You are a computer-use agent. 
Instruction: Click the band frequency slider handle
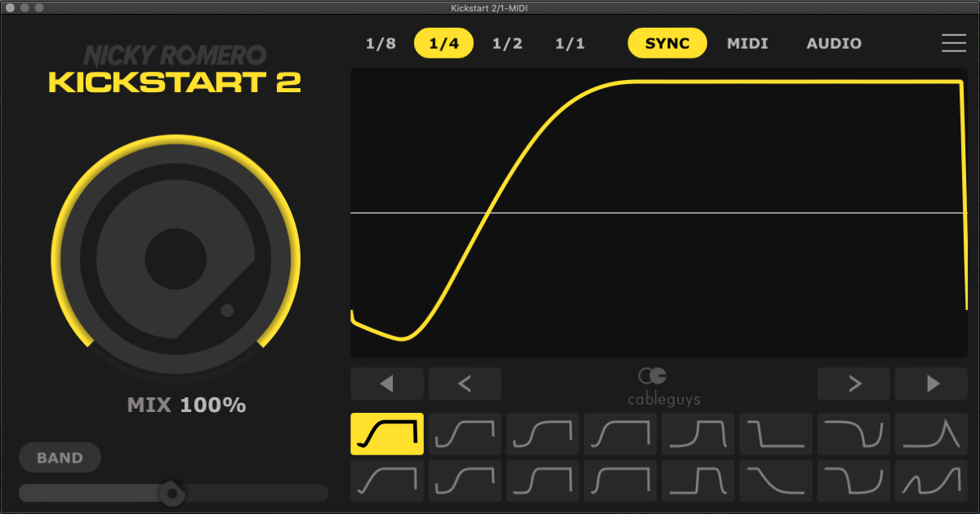coord(171,493)
